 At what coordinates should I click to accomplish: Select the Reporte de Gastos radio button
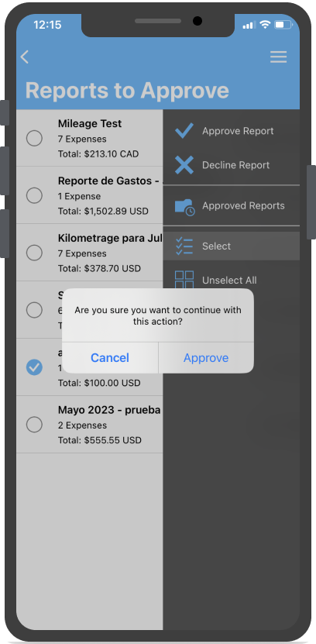(34, 195)
